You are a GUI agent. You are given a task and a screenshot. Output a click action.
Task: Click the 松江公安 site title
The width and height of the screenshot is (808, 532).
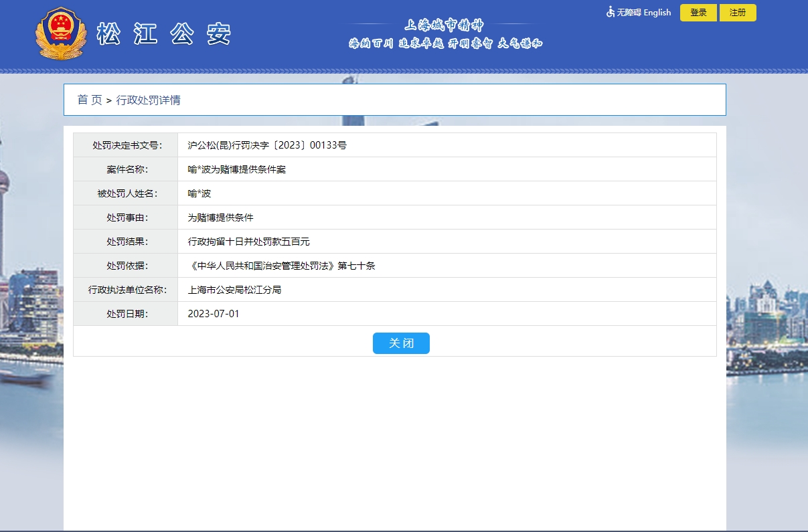[x=164, y=34]
